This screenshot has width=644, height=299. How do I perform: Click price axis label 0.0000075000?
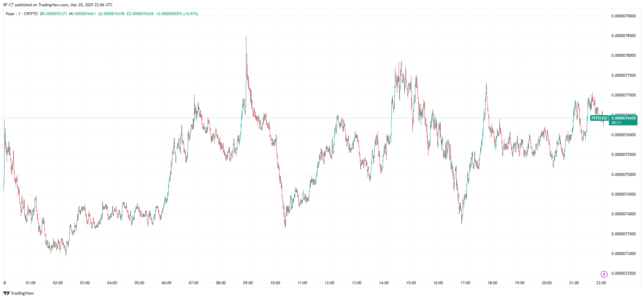coord(623,175)
